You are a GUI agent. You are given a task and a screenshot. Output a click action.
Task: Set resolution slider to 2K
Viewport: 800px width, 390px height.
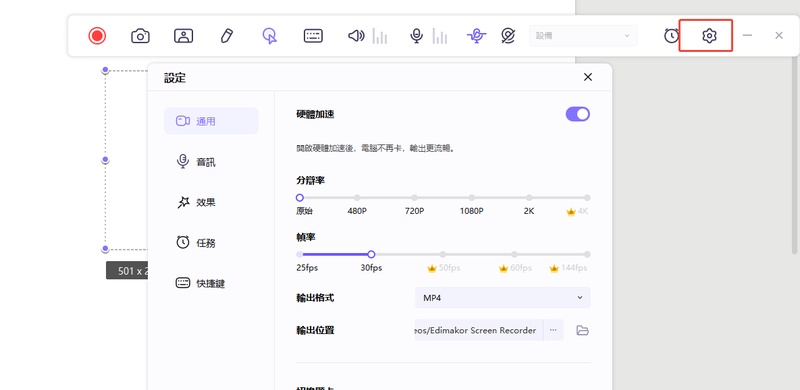(530, 198)
